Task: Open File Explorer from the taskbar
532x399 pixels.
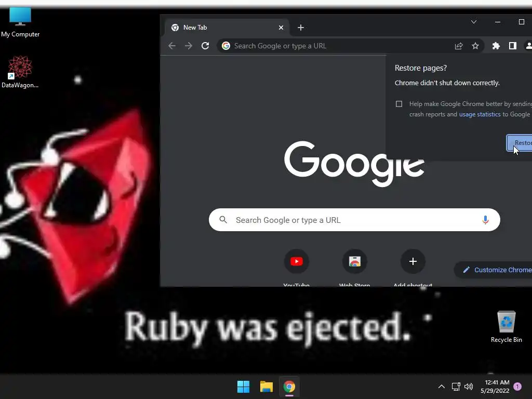Action: click(x=267, y=387)
